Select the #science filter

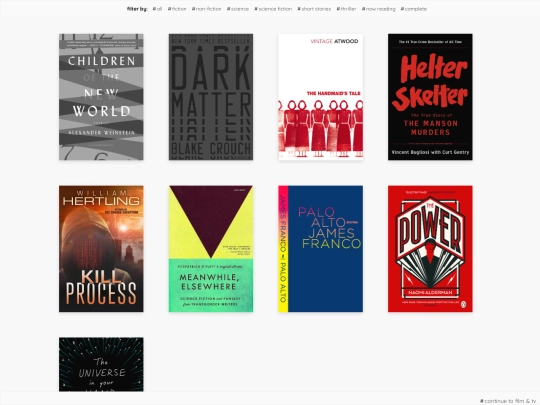pos(238,9)
